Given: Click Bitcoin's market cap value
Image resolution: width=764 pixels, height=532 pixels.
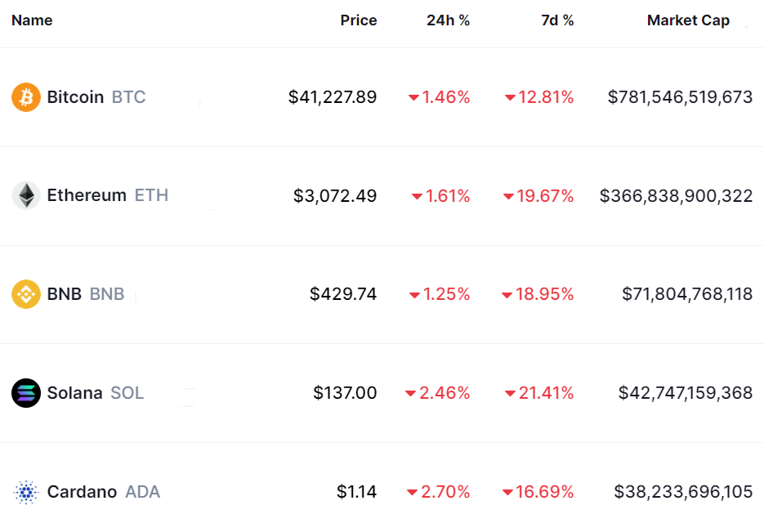Looking at the screenshot, I should [x=680, y=97].
